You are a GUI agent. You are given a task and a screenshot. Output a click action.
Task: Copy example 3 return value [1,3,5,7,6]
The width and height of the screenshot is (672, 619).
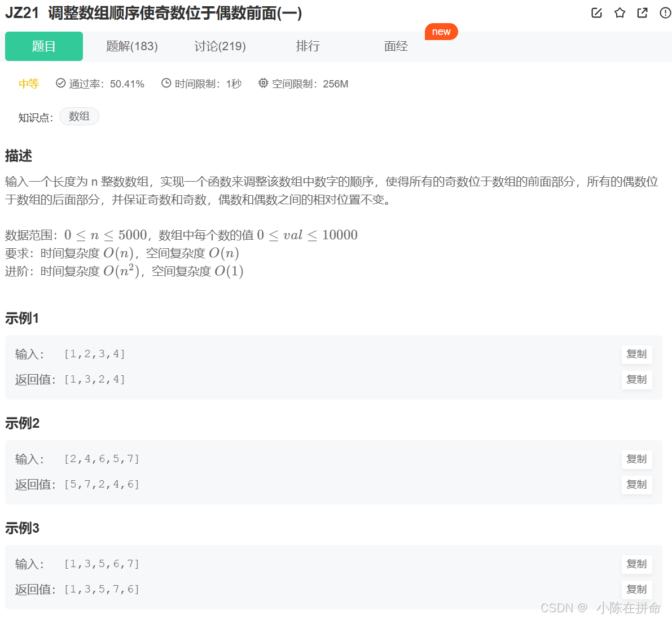tap(636, 590)
